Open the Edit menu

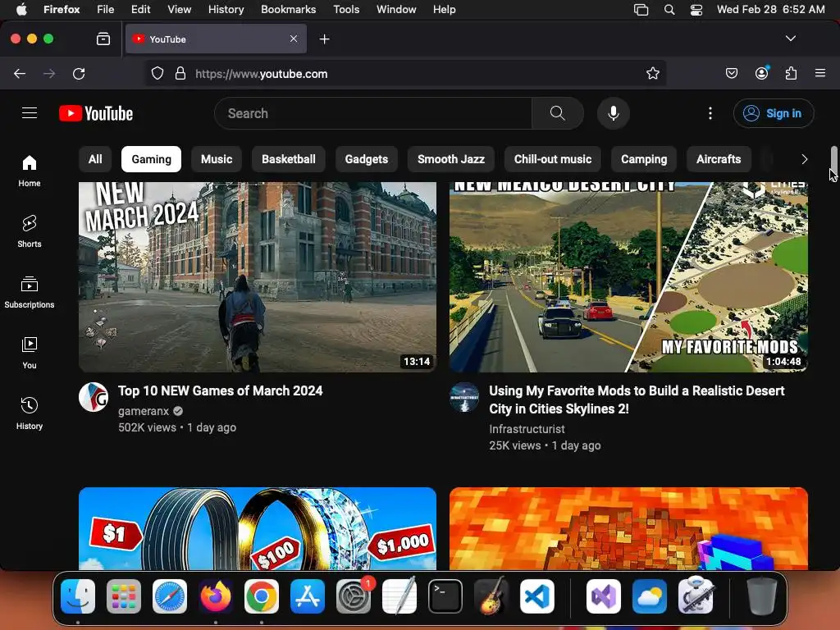tap(140, 9)
